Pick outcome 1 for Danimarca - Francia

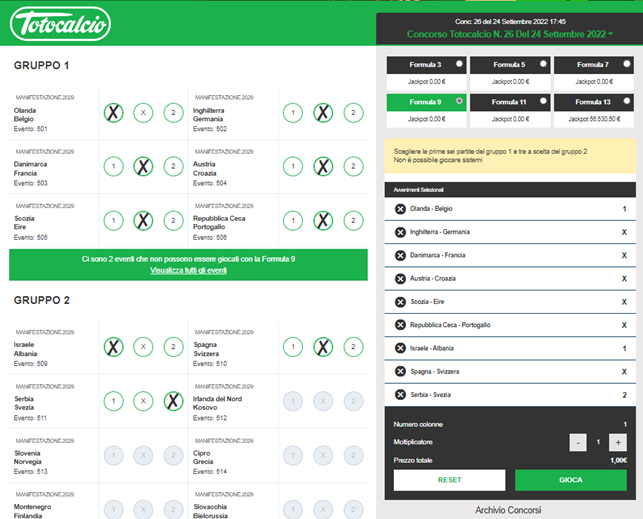point(114,167)
